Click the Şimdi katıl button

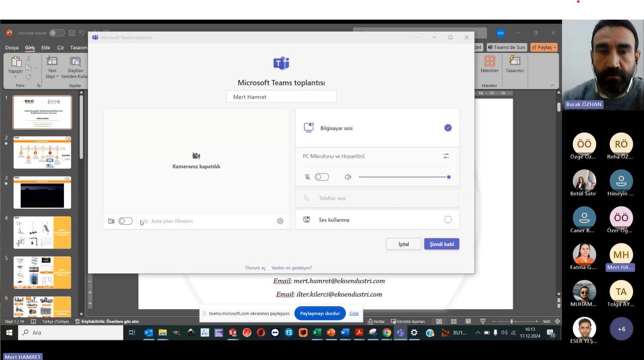point(441,244)
